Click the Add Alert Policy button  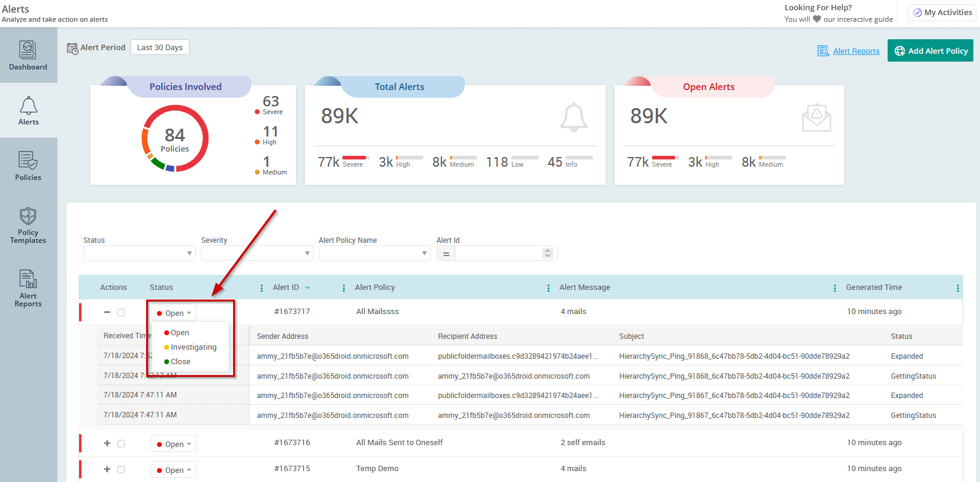930,51
